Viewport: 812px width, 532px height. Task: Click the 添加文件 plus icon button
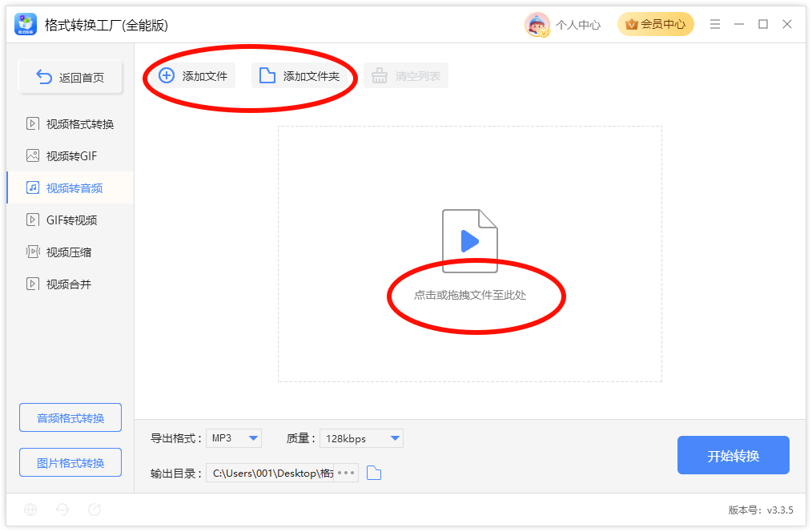pyautogui.click(x=193, y=75)
